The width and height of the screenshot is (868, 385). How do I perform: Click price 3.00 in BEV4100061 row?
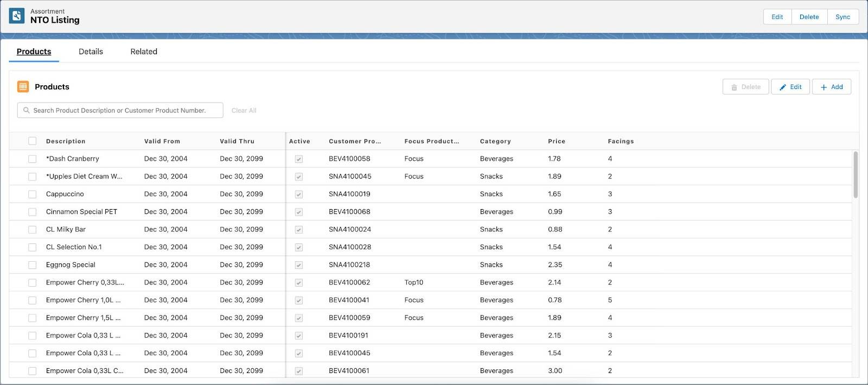(555, 371)
